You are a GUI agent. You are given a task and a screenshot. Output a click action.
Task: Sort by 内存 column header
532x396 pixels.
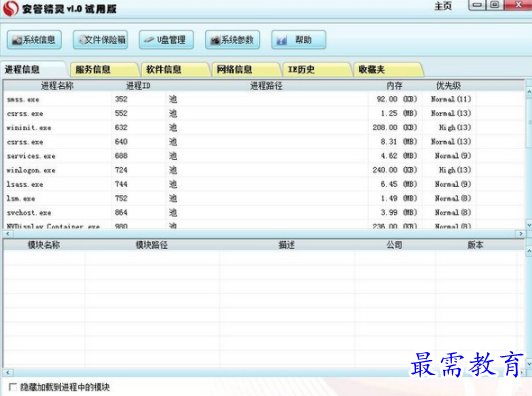pyautogui.click(x=395, y=86)
